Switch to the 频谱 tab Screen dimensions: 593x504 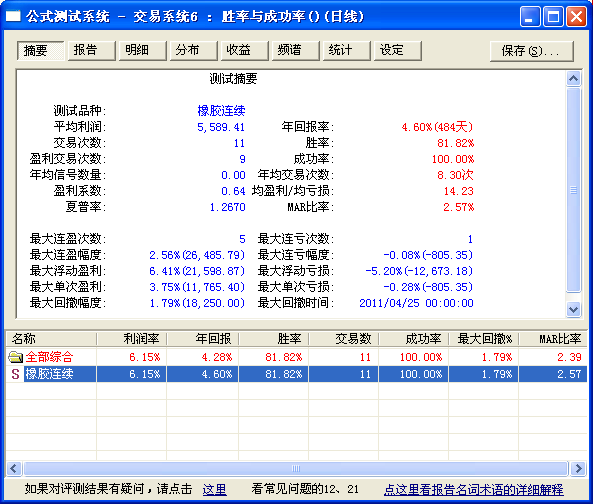coord(296,50)
